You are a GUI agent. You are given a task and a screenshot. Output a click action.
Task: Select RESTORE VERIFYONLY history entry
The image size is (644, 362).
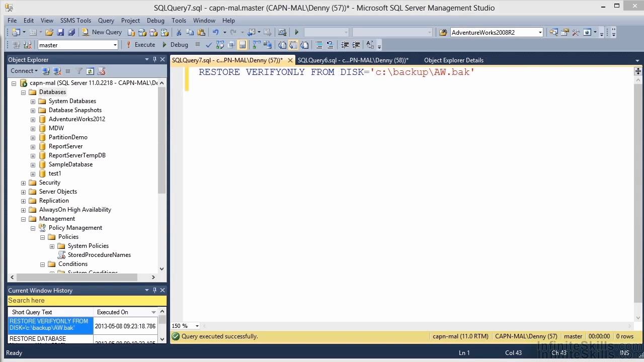point(50,325)
